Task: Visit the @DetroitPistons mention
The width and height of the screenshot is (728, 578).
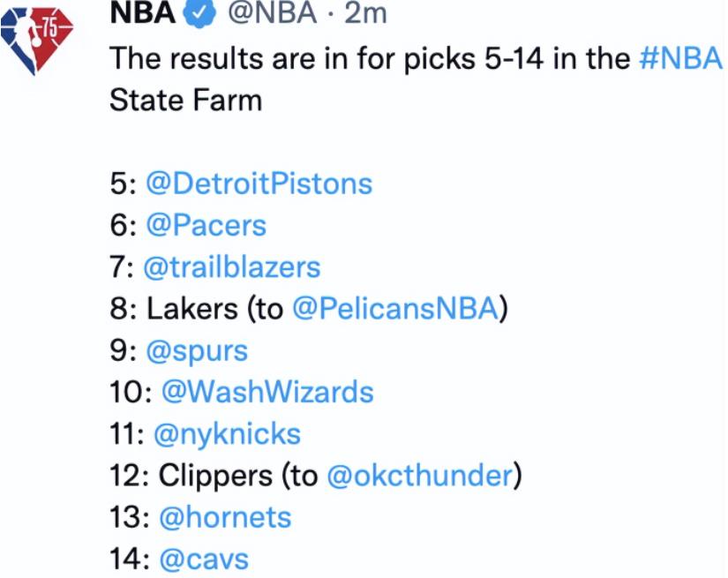Action: pos(258,184)
